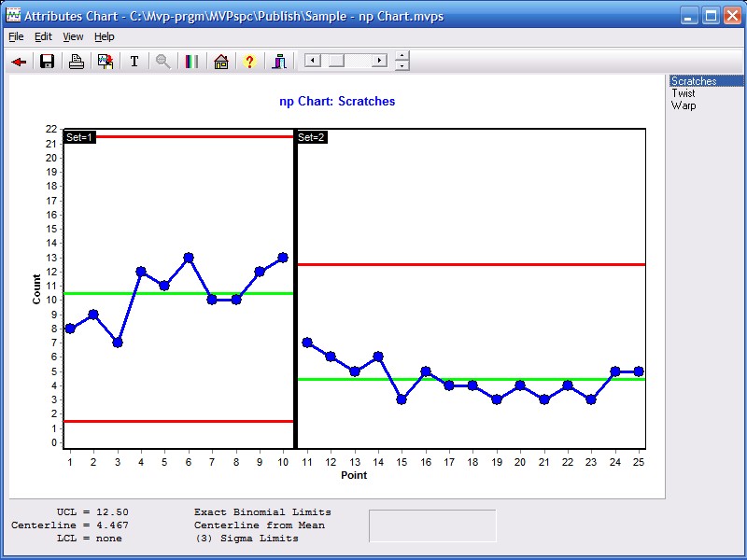Open the View menu
This screenshot has width=747, height=560.
coord(73,36)
